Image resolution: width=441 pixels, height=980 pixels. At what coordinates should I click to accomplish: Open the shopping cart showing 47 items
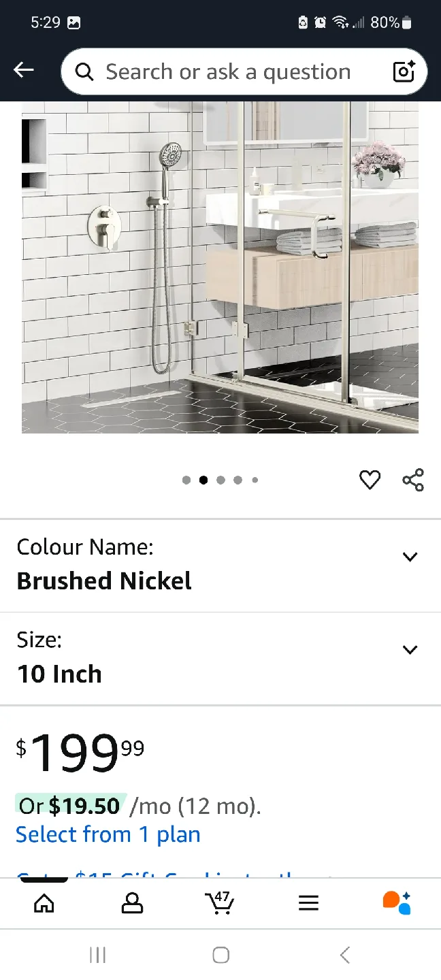pos(220,903)
